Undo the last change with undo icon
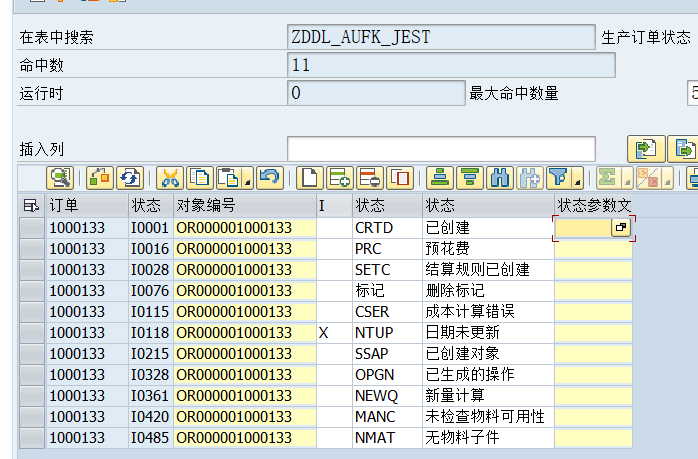The height and width of the screenshot is (459, 698). pyautogui.click(x=270, y=179)
